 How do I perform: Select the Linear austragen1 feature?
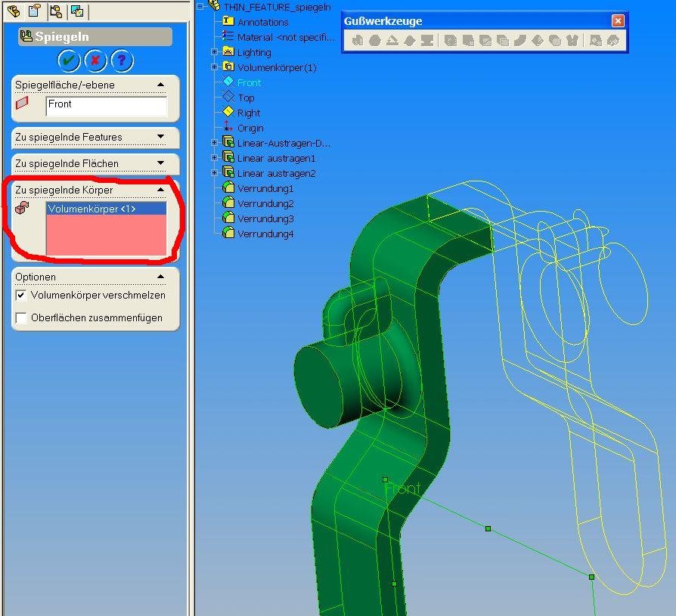click(x=276, y=159)
